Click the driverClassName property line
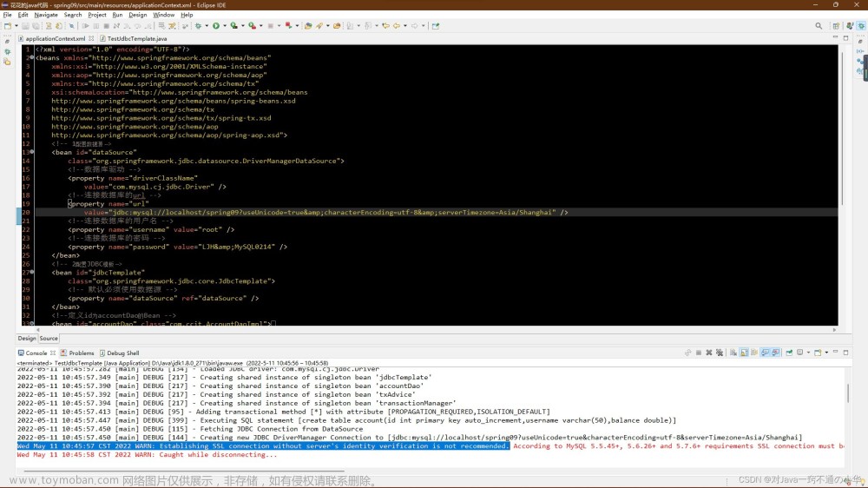Viewport: 868px width, 488px height. [133, 178]
